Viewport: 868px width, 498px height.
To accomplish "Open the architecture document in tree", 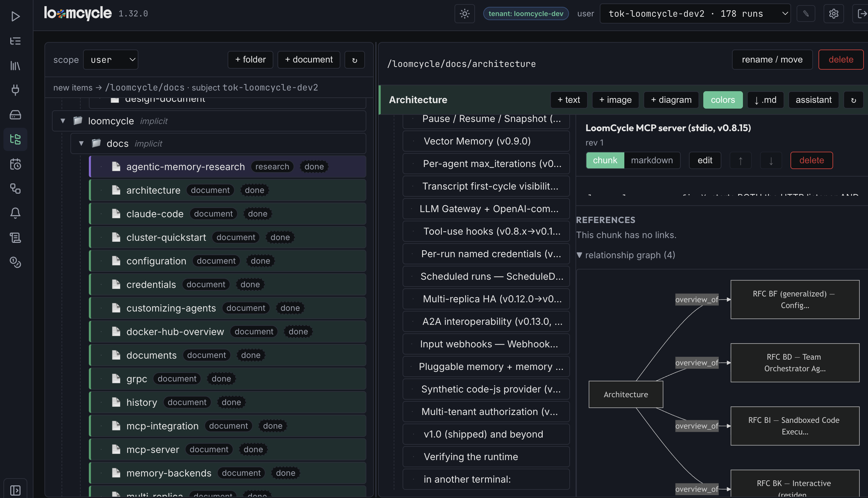I will (228, 190).
